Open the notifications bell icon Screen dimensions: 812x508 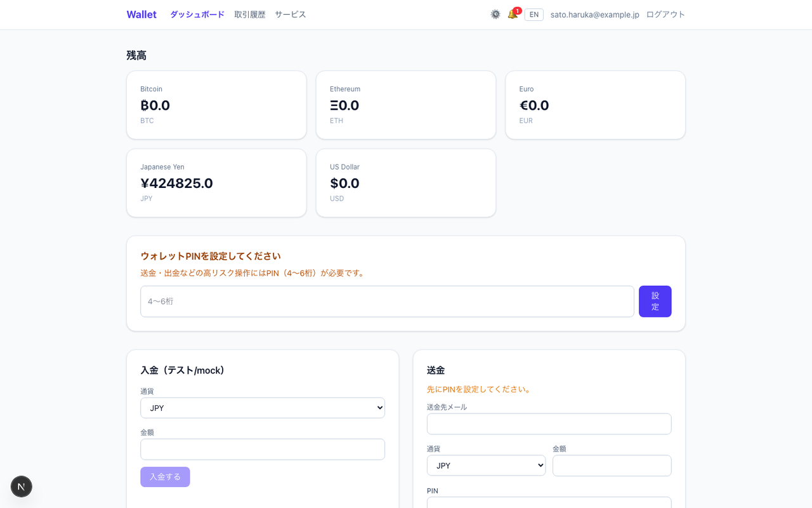click(512, 14)
